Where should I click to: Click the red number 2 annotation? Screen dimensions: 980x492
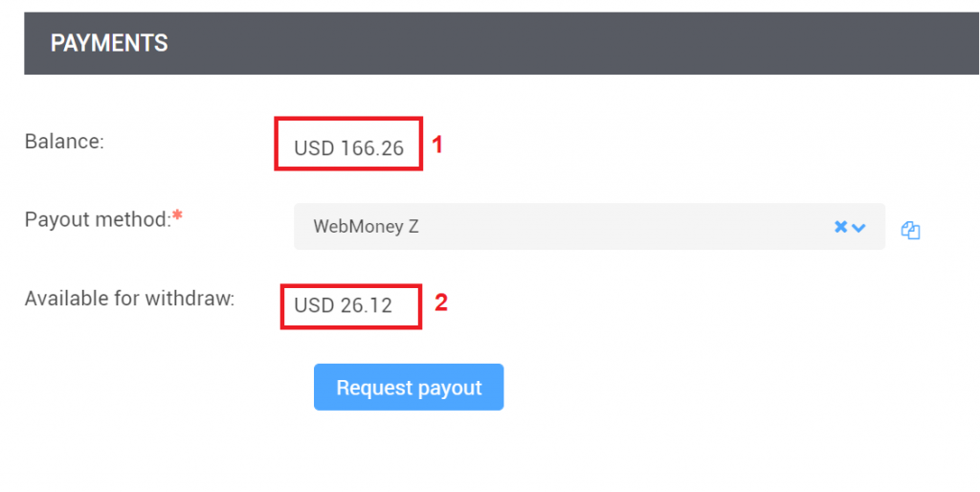441,303
